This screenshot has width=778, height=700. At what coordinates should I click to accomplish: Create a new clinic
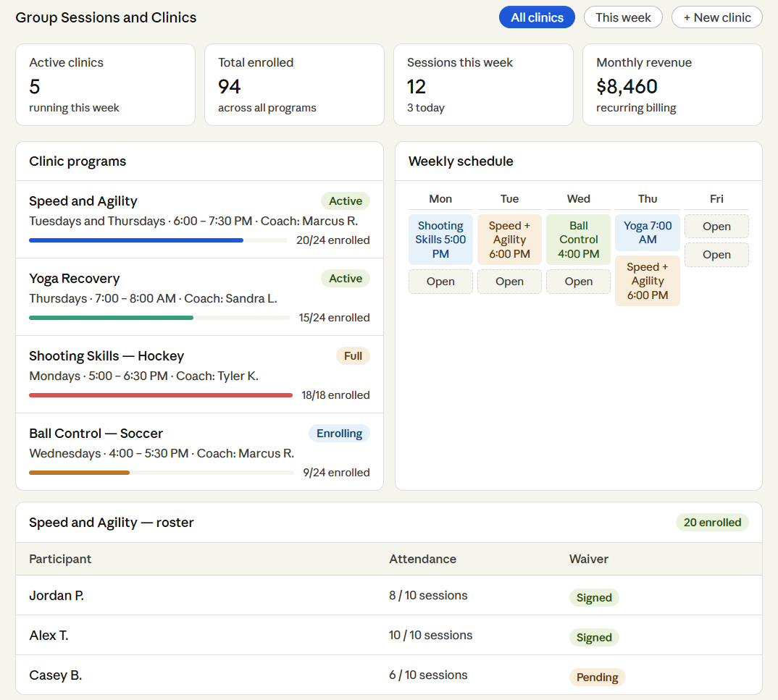click(716, 17)
